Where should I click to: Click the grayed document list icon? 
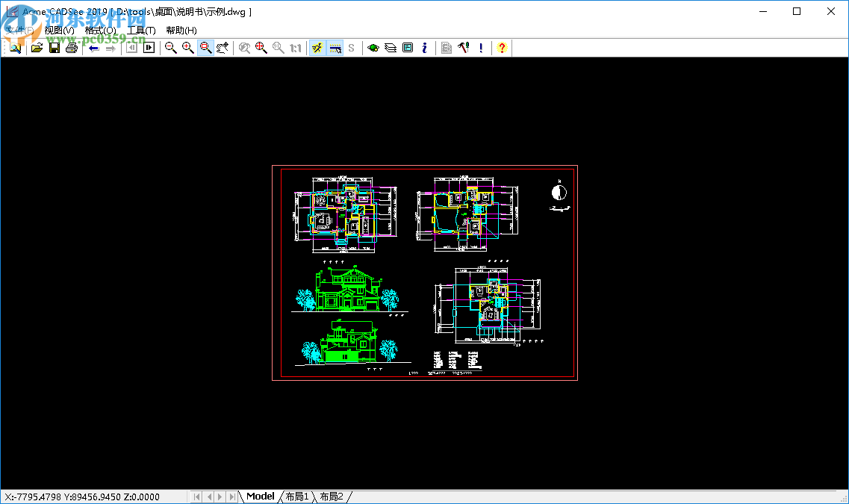(447, 49)
